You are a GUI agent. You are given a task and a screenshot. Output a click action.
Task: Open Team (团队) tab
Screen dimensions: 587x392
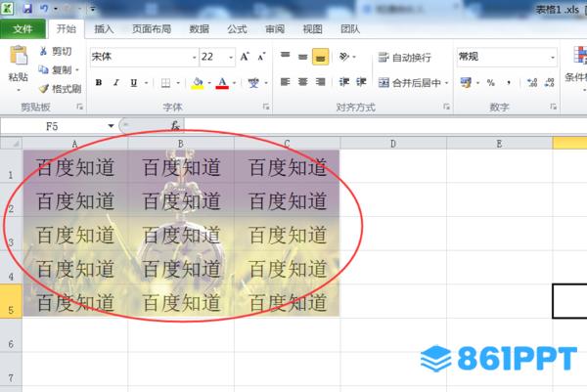tap(350, 28)
